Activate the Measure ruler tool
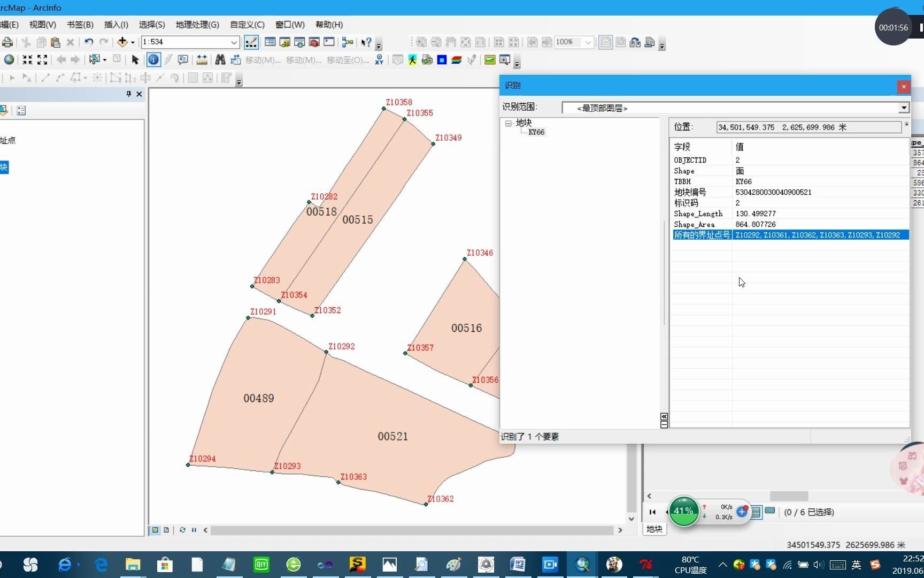The height and width of the screenshot is (578, 924). 202,59
